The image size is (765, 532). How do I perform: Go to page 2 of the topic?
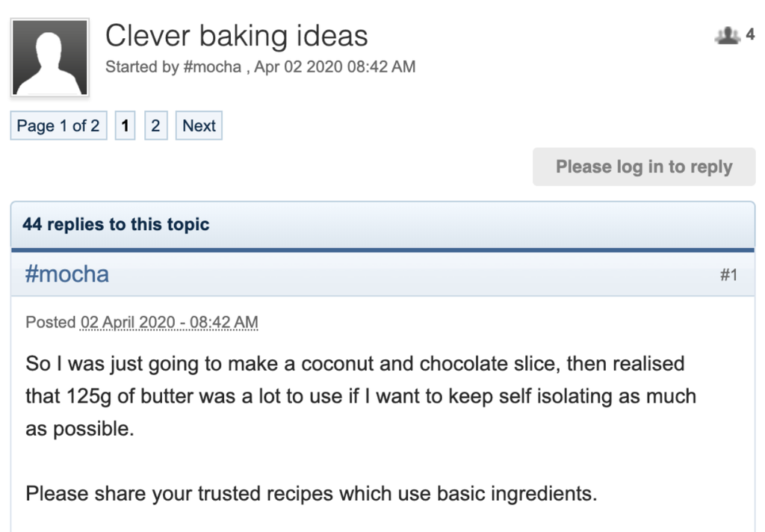155,126
